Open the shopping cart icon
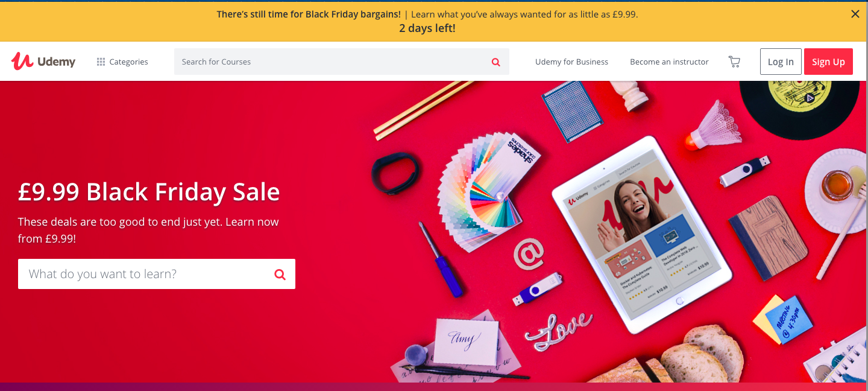The width and height of the screenshot is (868, 391). pos(734,62)
